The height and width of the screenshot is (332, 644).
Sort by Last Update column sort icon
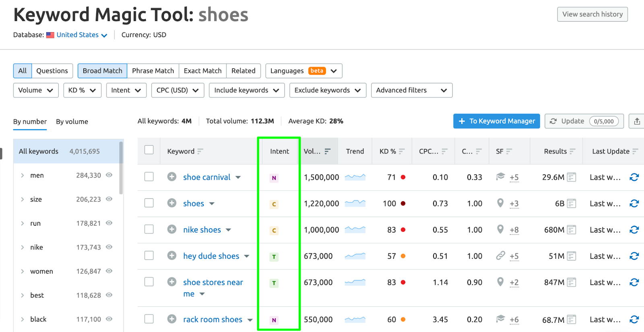tap(635, 151)
